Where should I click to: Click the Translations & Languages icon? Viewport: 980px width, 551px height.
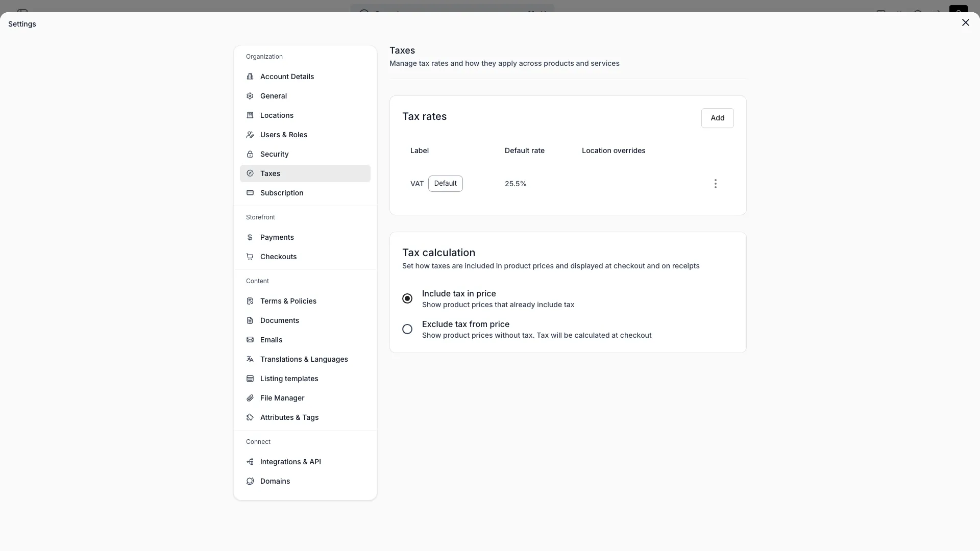coord(250,359)
